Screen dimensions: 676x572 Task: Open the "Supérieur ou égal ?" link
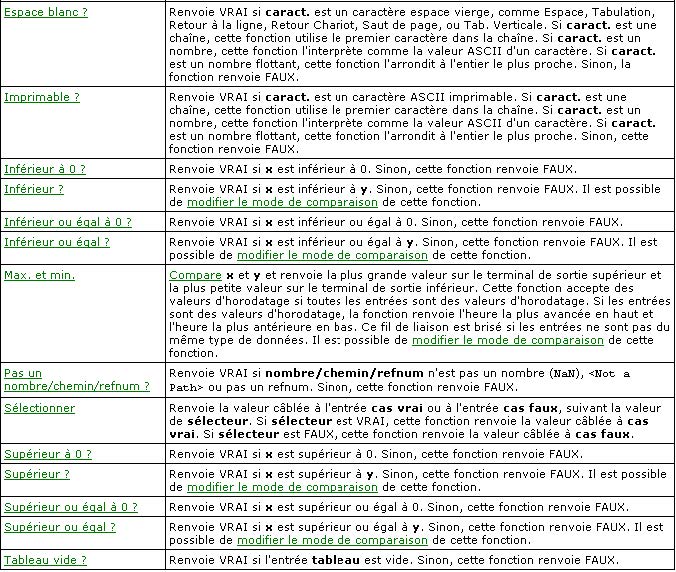pyautogui.click(x=60, y=527)
